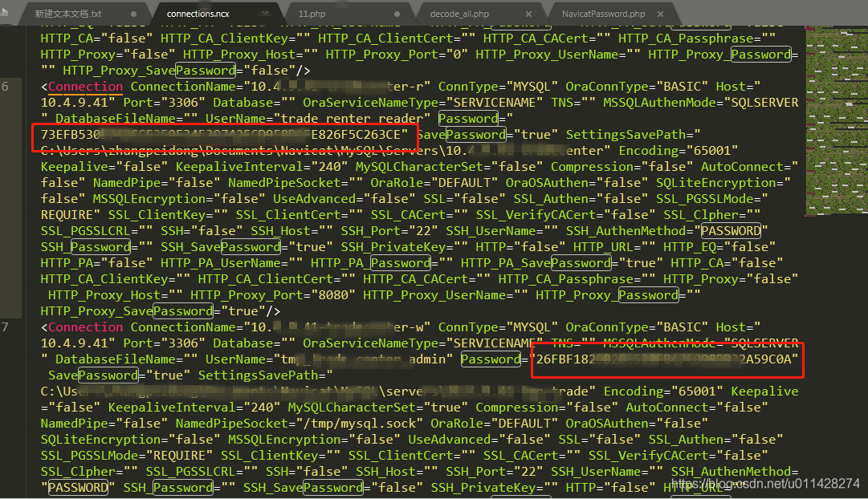This screenshot has width=868, height=499.
Task: Open the 11.php tab
Action: (312, 14)
